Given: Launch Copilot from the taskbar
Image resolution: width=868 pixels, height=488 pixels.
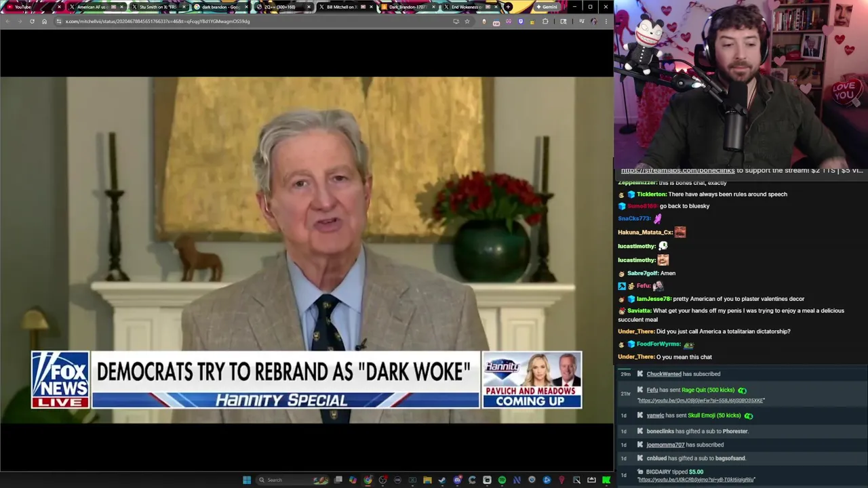Looking at the screenshot, I should click(x=353, y=480).
